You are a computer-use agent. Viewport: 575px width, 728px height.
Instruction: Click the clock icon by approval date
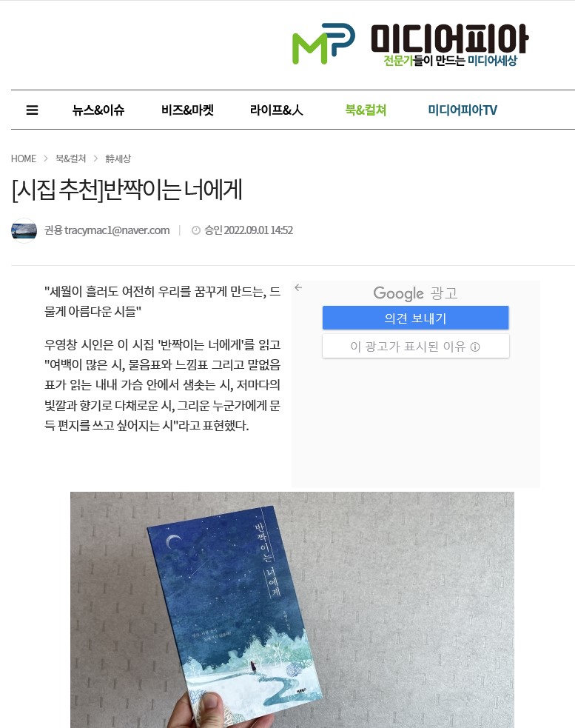[196, 230]
